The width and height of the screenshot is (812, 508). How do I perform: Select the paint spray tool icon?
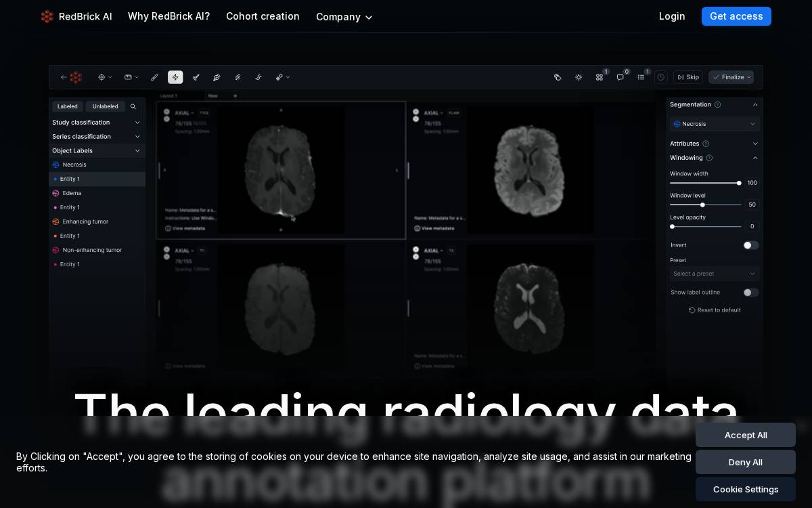196,77
